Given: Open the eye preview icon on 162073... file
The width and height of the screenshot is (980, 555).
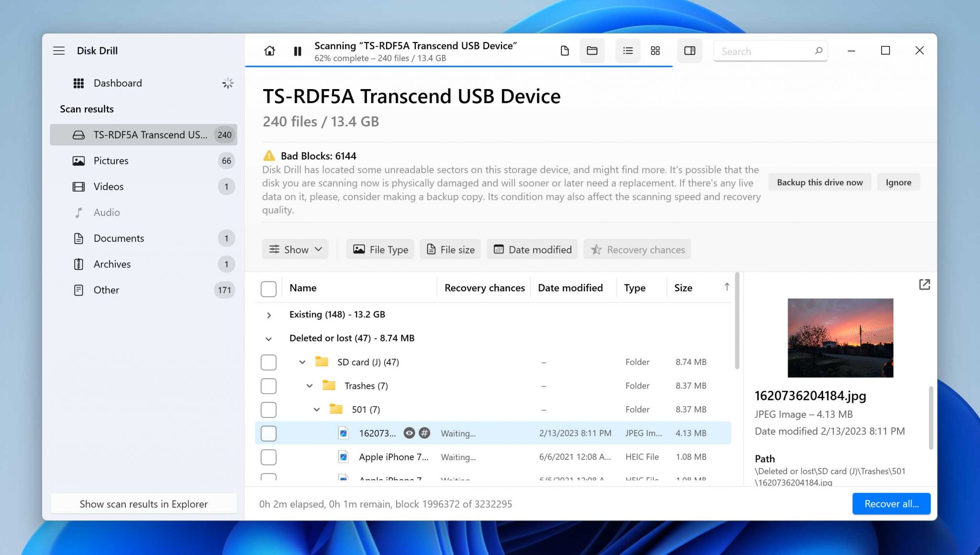Looking at the screenshot, I should (x=409, y=433).
